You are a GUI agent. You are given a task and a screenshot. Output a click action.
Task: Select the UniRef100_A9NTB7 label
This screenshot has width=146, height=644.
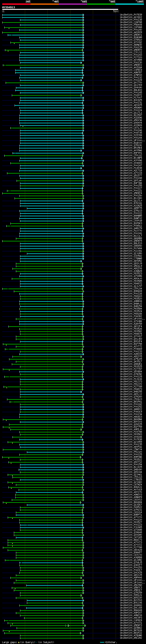pyautogui.click(x=131, y=72)
